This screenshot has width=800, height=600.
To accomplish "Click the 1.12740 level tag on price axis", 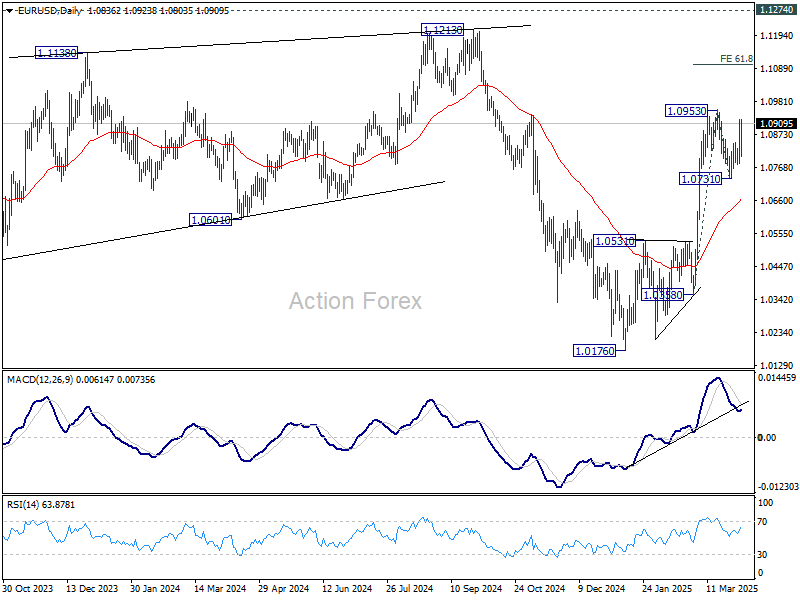I will (776, 10).
